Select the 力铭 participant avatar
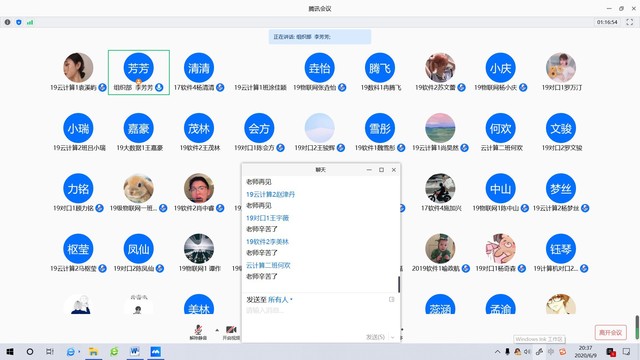The image size is (640, 360). (x=78, y=189)
